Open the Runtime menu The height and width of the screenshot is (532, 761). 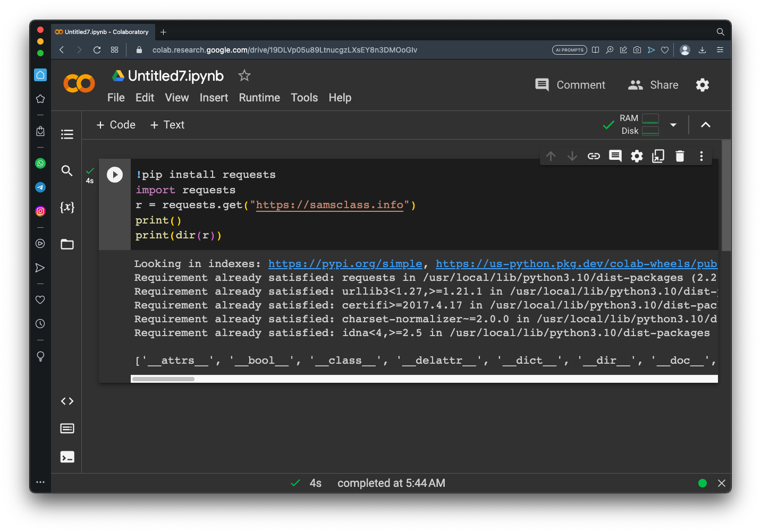pos(259,98)
